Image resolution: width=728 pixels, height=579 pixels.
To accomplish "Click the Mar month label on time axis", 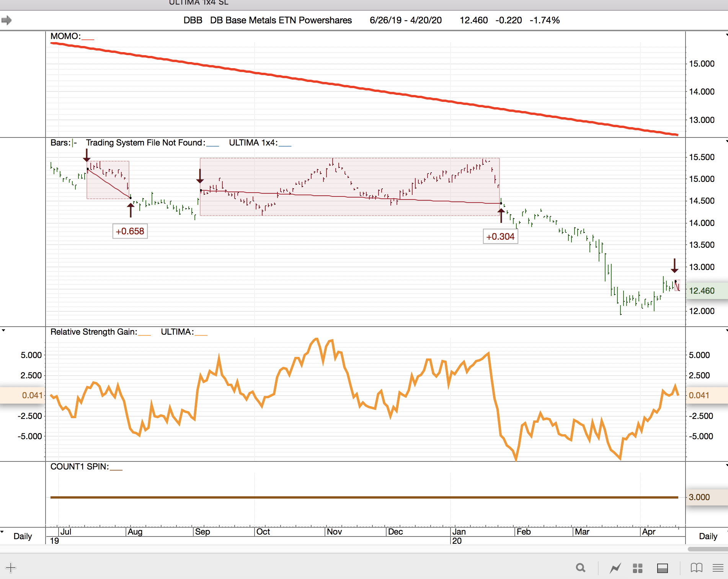I will click(582, 532).
